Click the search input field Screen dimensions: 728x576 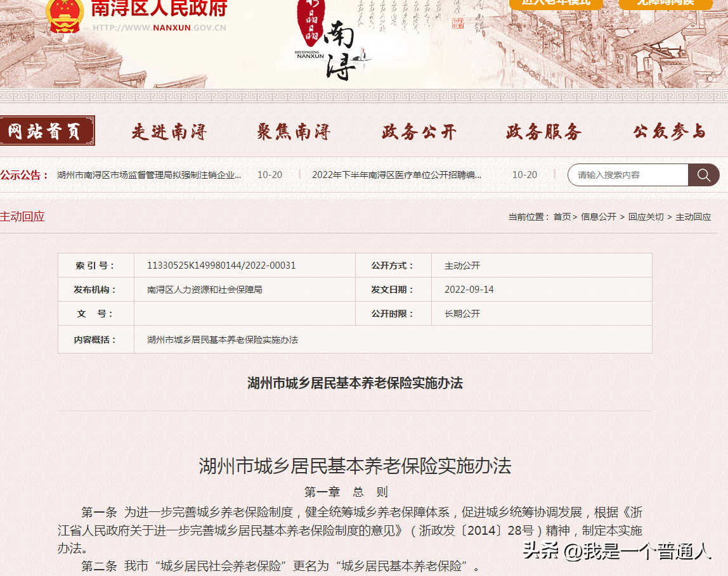[x=628, y=175]
